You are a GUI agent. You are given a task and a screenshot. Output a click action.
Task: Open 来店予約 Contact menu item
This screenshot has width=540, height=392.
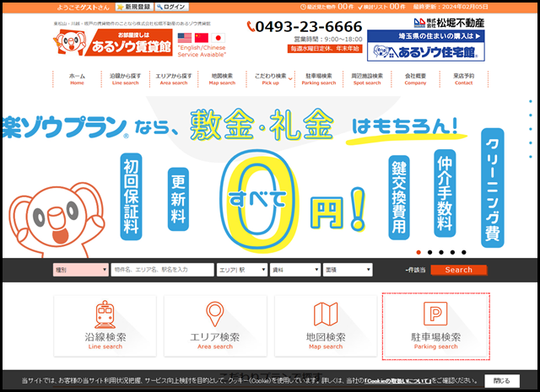click(x=463, y=78)
